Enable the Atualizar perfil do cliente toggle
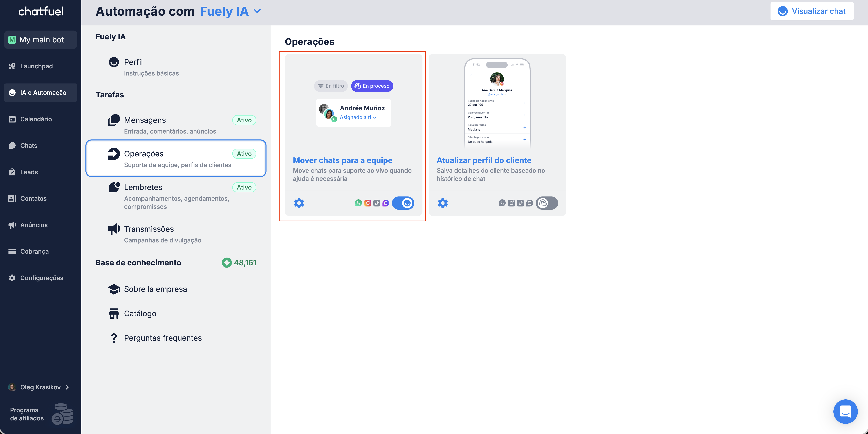This screenshot has width=868, height=434. (x=547, y=203)
